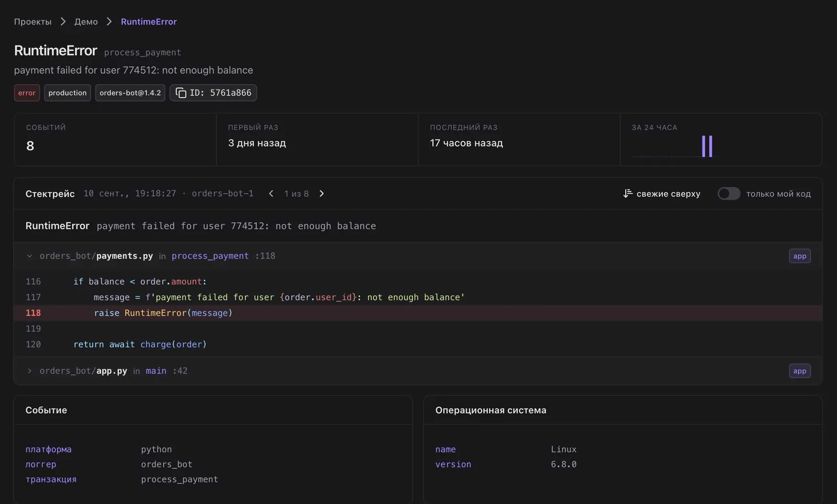This screenshot has height=504, width=837.
Task: Open the Проекты breadcrumb
Action: (x=33, y=21)
